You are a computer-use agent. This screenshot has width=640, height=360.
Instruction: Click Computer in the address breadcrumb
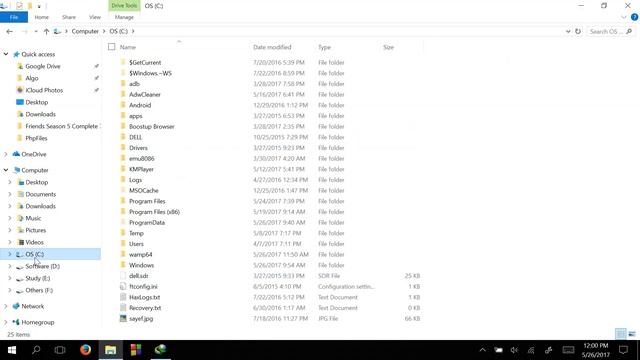85,31
